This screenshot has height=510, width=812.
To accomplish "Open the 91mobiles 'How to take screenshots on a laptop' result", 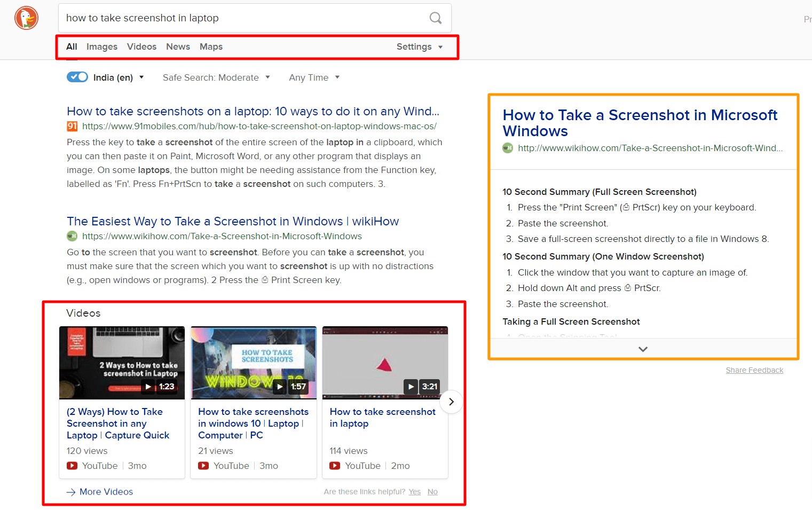I will 253,111.
